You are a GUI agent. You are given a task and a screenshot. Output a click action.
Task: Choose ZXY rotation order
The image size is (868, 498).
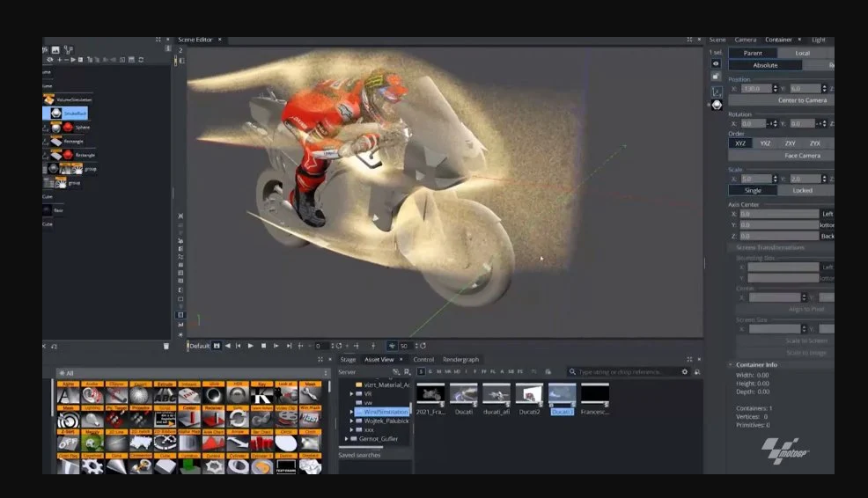point(790,143)
